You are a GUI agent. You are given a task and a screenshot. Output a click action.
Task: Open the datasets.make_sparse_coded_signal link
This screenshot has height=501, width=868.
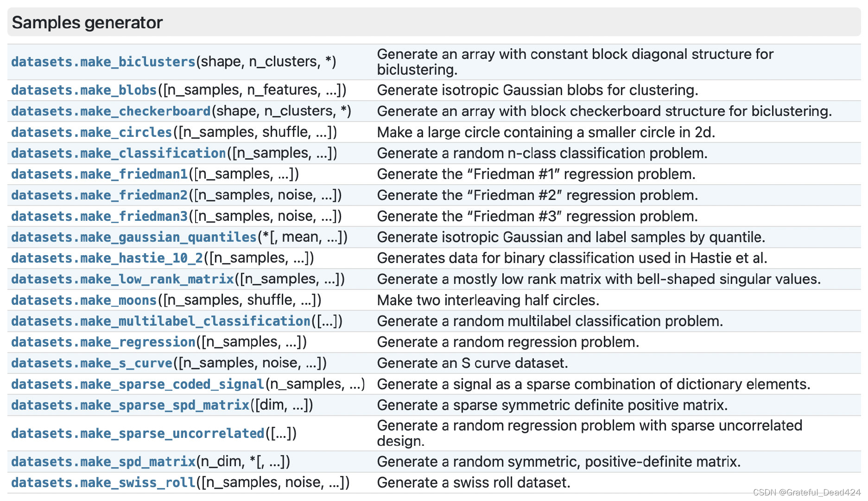137,384
